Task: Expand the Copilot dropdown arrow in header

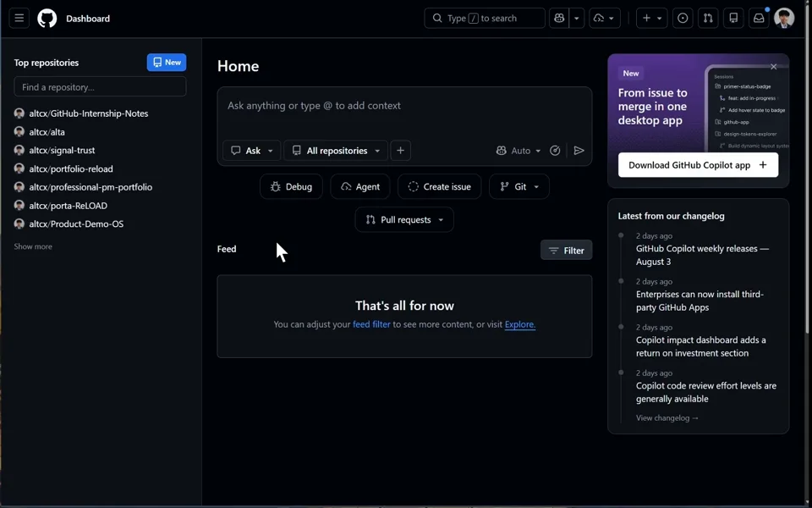Action: (576, 18)
